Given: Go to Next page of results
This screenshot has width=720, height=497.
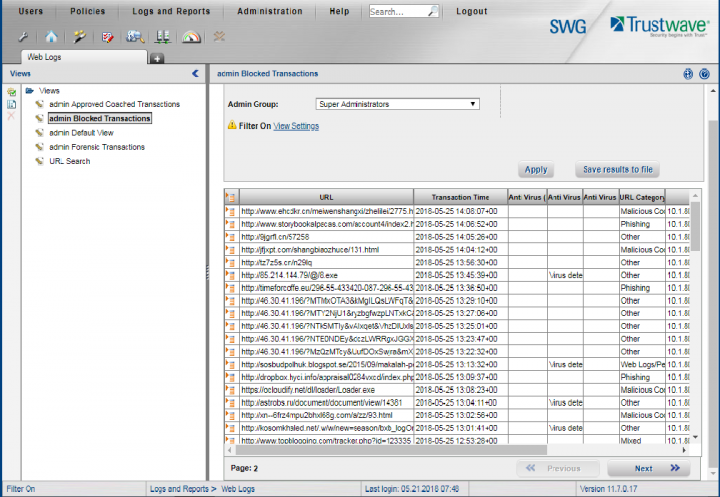Looking at the screenshot, I should pos(648,469).
